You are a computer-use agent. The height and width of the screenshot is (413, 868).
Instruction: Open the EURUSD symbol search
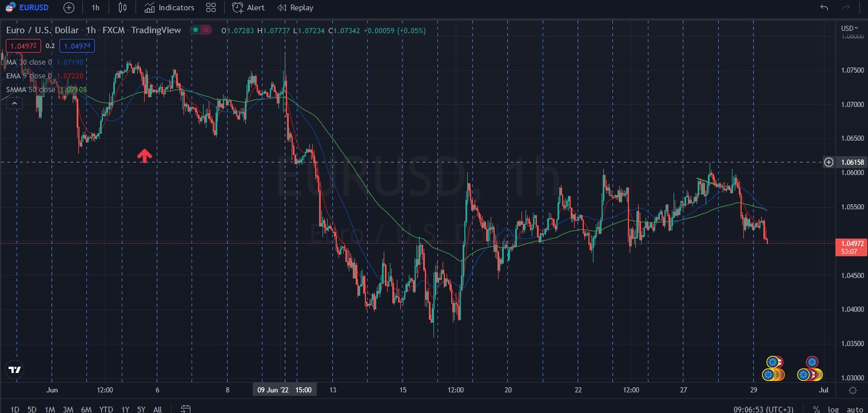(27, 7)
